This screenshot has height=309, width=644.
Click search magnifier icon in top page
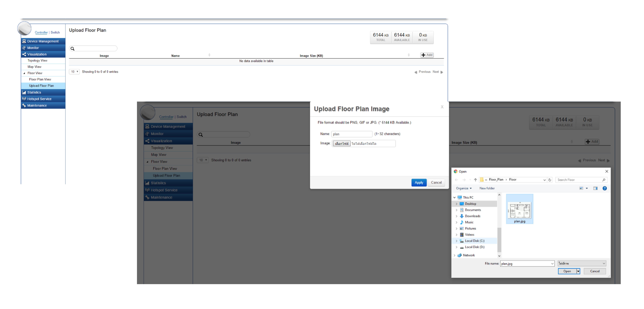click(72, 49)
